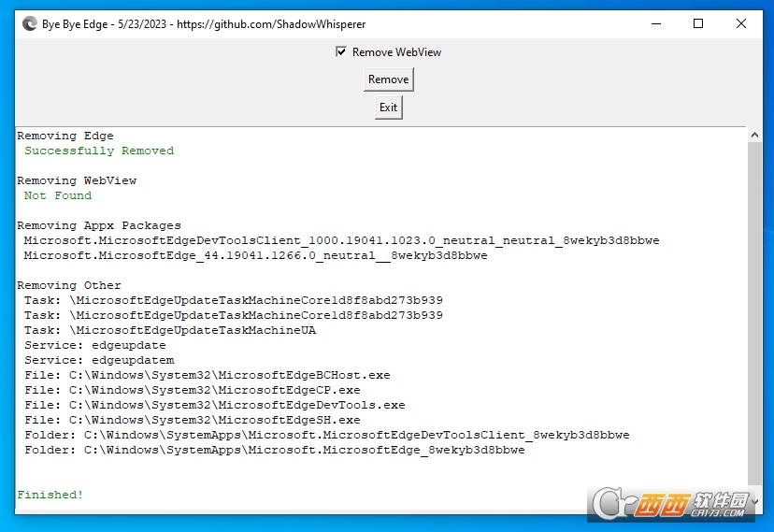Click the MicrosoftEdgeBCHost.exe file line
774x532 pixels.
pyautogui.click(x=208, y=375)
